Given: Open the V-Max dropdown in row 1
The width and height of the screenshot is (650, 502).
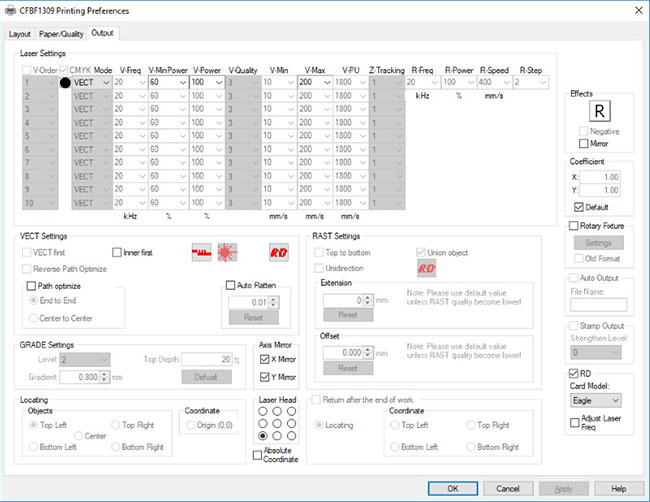Looking at the screenshot, I should [315, 82].
